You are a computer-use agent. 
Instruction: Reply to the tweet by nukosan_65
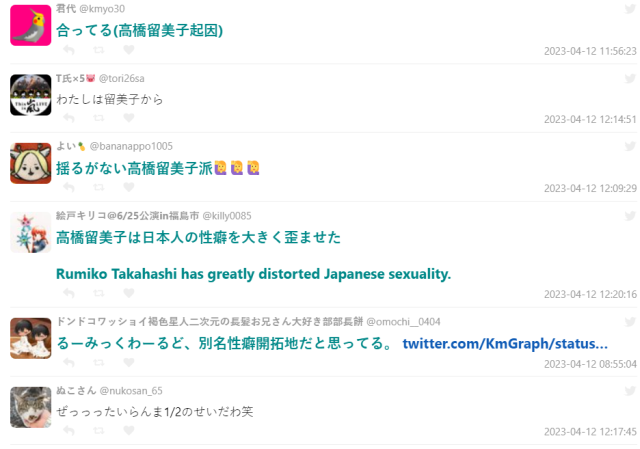pos(68,430)
